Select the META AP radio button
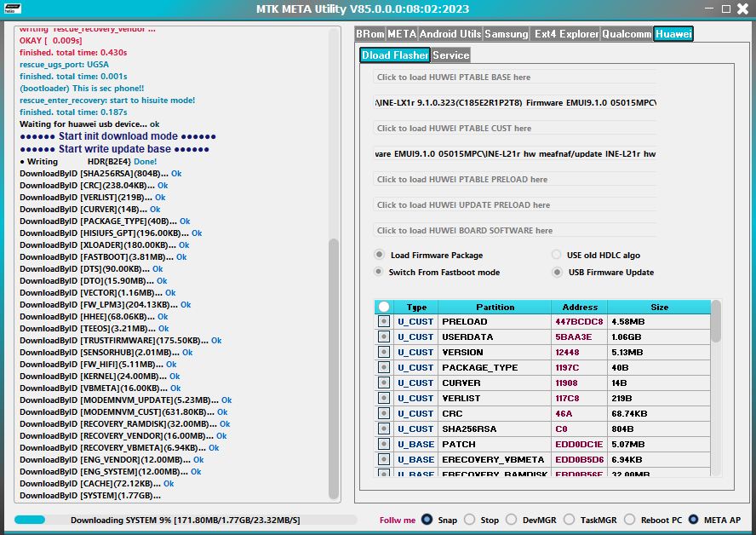The image size is (756, 535). point(693,520)
